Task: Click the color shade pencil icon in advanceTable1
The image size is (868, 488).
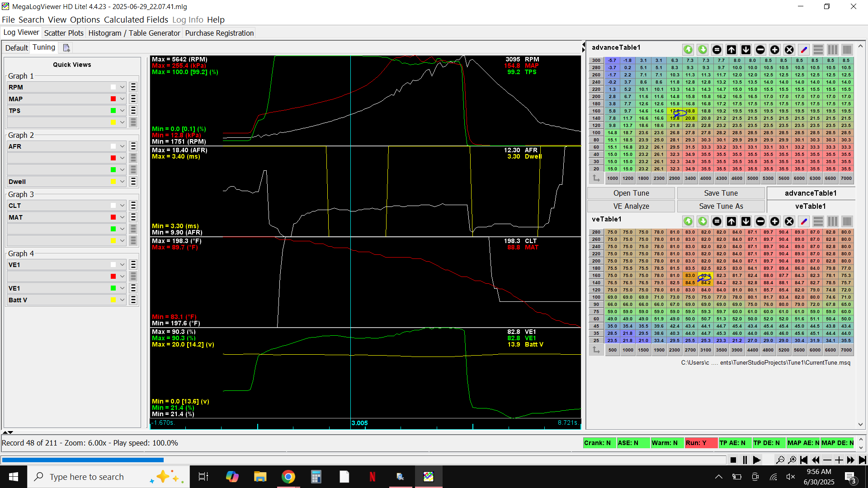Action: tap(803, 50)
